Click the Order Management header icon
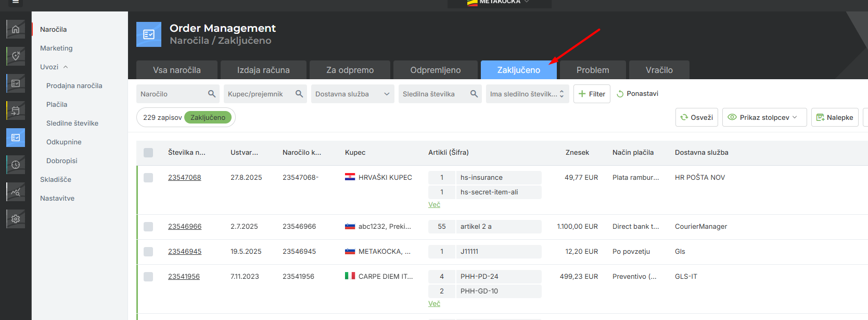 click(149, 34)
